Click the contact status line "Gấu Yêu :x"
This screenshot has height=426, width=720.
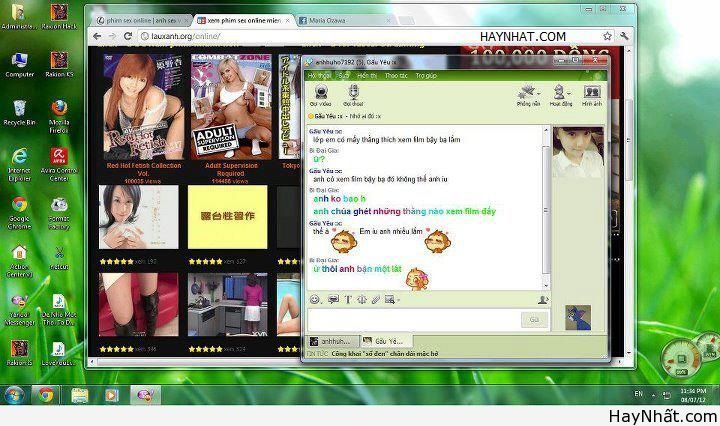tap(328, 116)
